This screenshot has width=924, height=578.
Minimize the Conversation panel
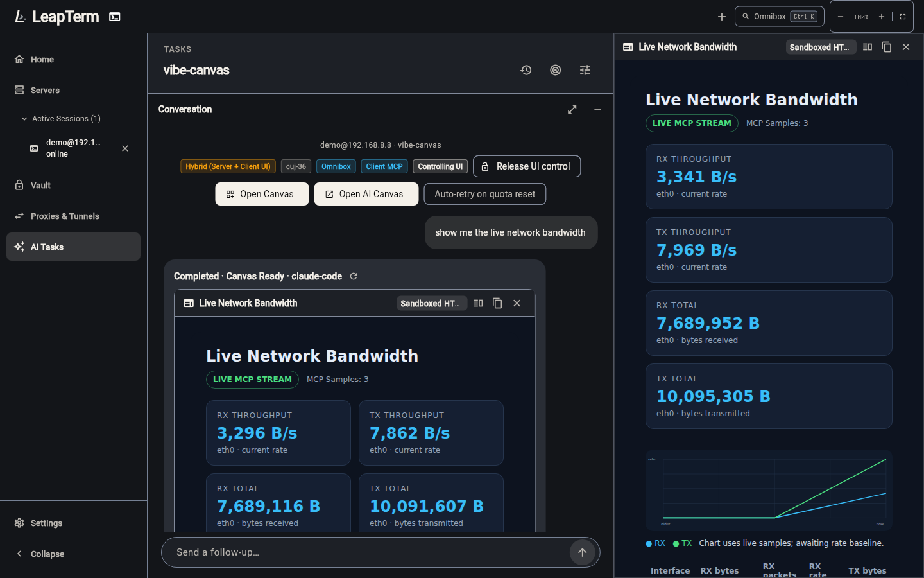[598, 110]
